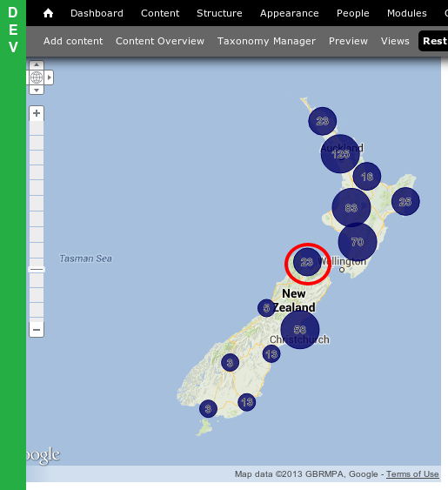The height and width of the screenshot is (490, 448).
Task: Open the 13 cluster on the southeast coast
Action: pyautogui.click(x=247, y=402)
